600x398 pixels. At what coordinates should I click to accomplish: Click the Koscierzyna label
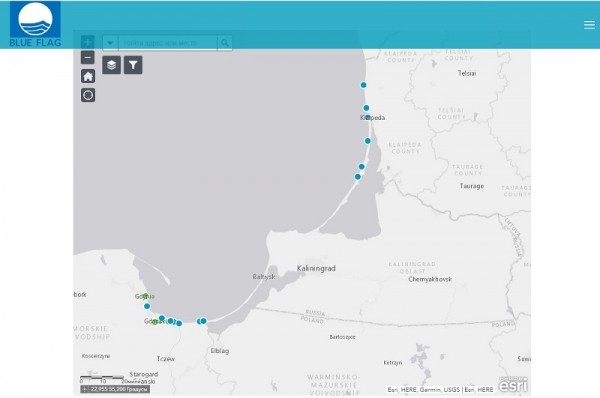pos(96,356)
